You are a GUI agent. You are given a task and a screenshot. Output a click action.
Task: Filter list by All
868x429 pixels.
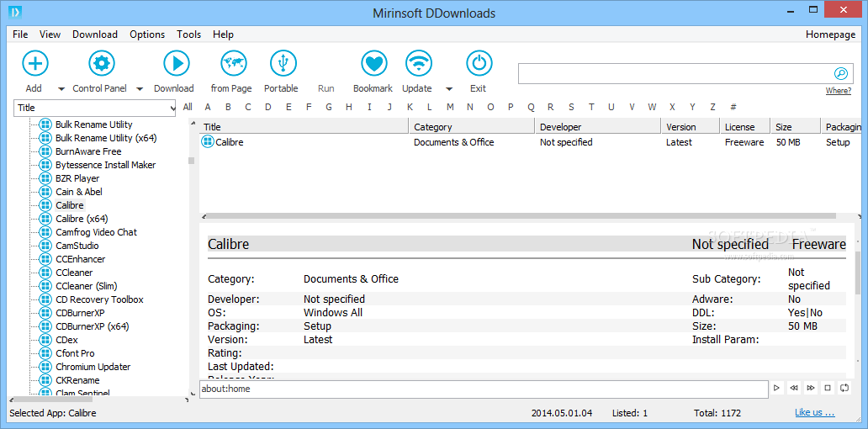click(x=188, y=107)
